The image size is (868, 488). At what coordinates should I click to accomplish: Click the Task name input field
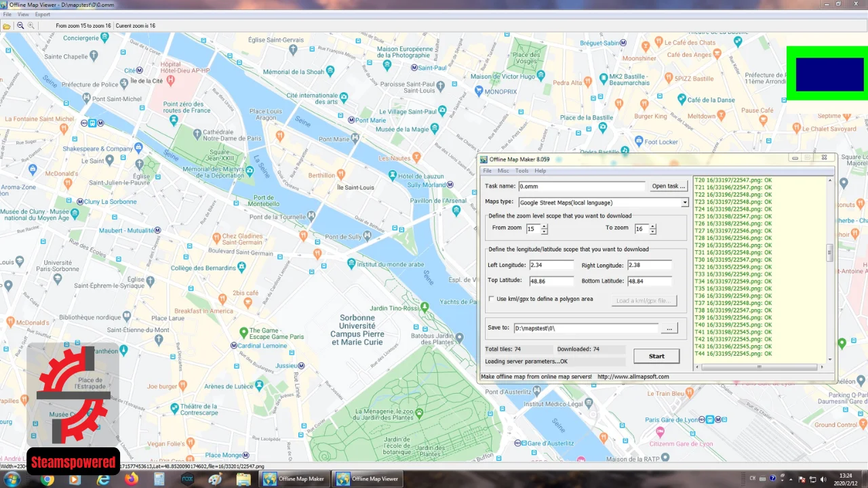[581, 186]
